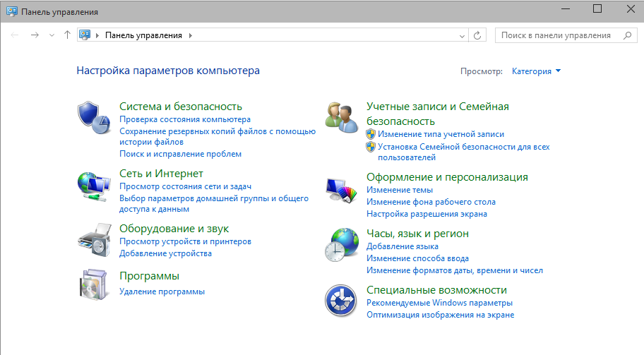Click shield icon beside Установка Семейной безопасности
This screenshot has height=355, width=644.
coord(371,147)
